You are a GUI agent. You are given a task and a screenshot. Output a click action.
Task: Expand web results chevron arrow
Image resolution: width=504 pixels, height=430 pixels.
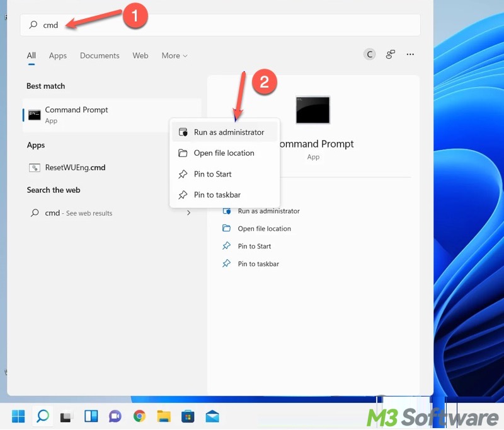pyautogui.click(x=188, y=213)
